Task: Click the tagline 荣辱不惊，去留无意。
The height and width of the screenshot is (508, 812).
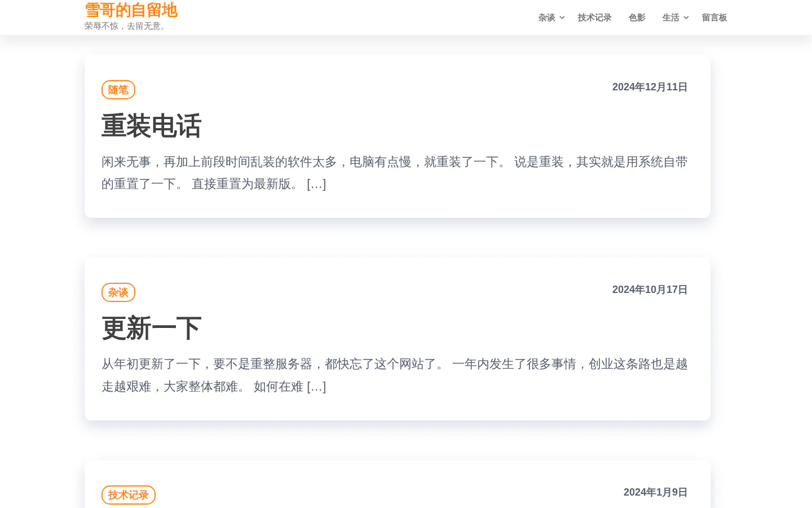Action: point(126,26)
